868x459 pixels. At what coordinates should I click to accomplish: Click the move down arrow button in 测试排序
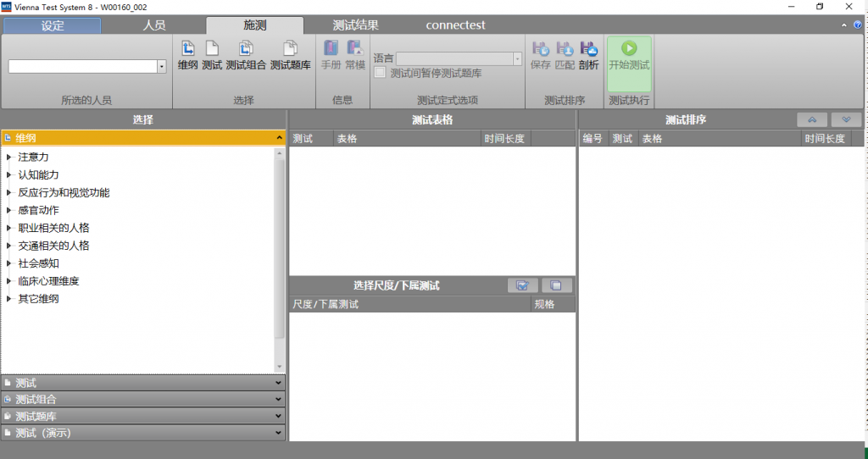846,120
